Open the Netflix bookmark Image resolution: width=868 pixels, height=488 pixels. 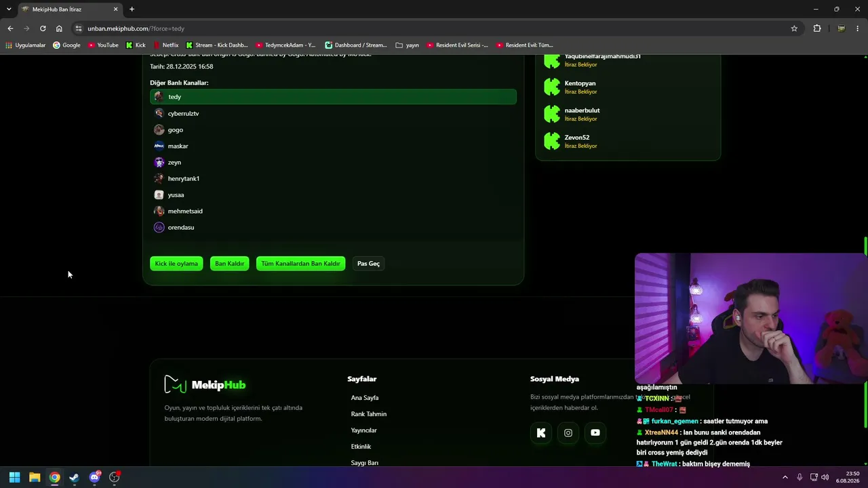(165, 45)
